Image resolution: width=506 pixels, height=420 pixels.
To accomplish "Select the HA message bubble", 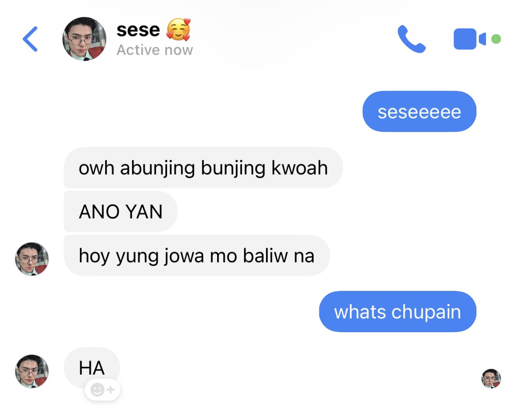I will 92,368.
